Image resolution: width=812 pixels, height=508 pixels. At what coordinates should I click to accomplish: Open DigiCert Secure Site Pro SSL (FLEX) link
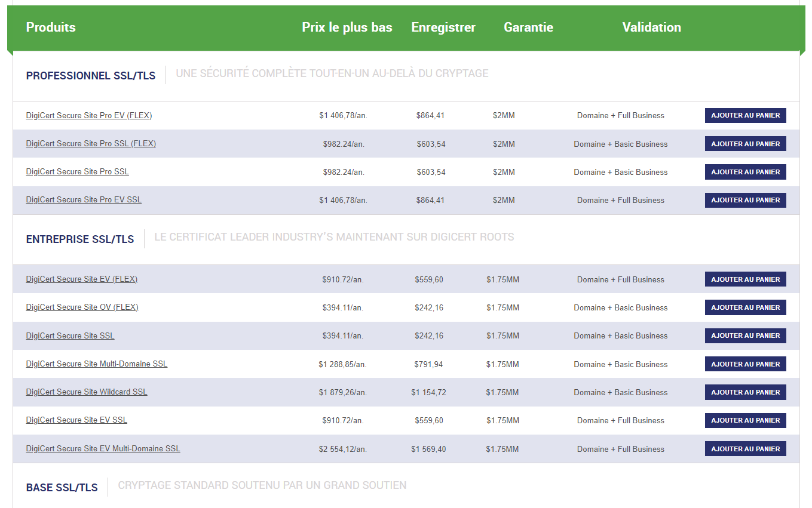point(91,143)
